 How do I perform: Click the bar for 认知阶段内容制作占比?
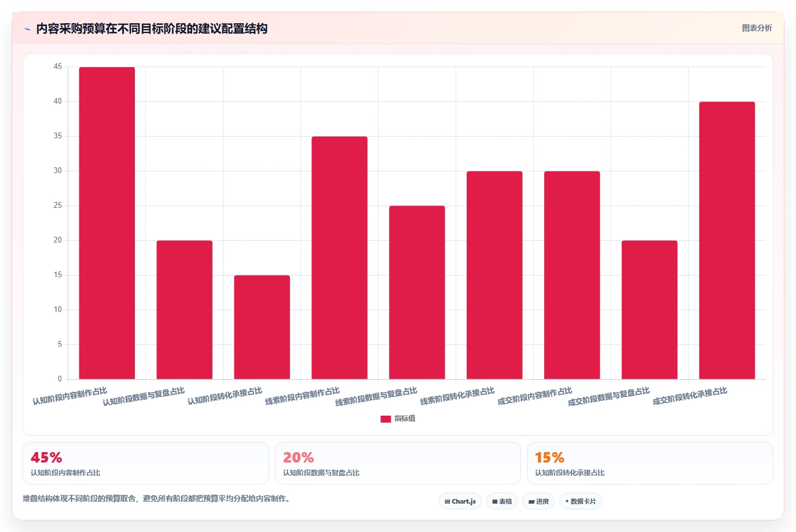coord(107,223)
